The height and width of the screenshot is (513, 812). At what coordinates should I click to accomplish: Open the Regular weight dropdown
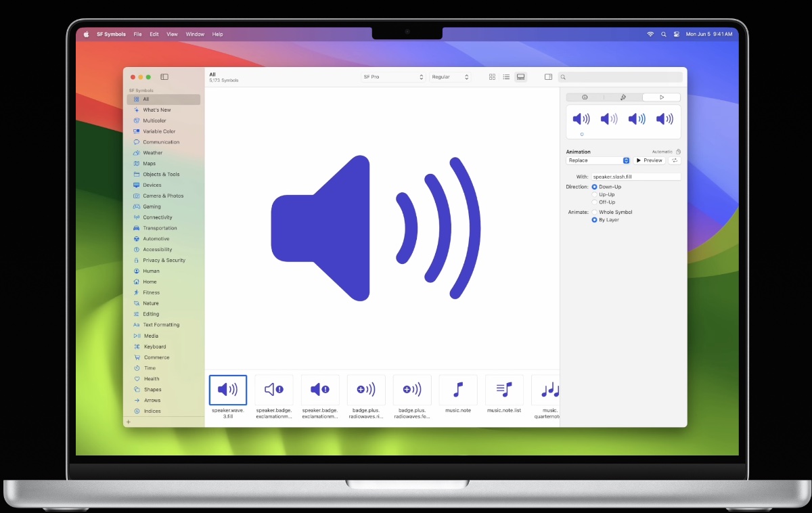[x=449, y=76]
